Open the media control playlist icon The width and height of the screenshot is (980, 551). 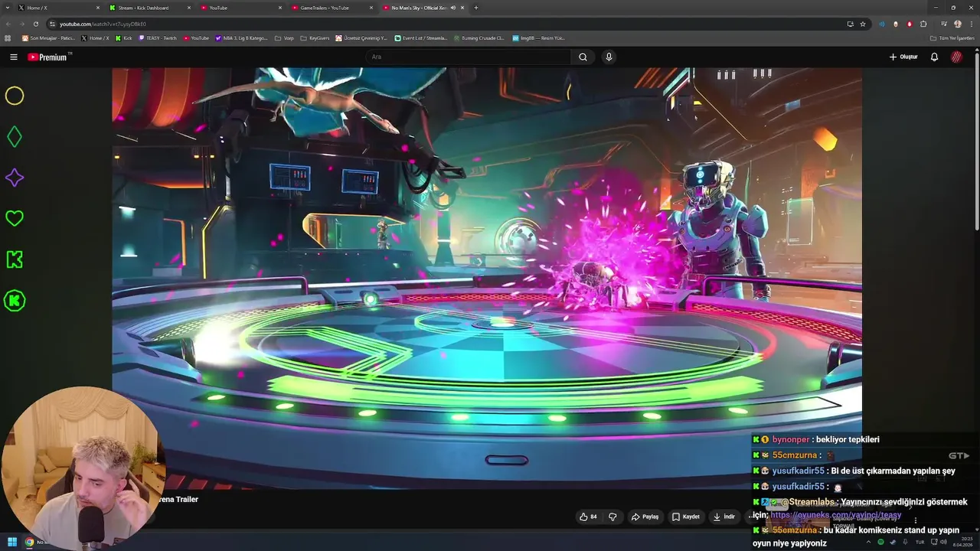click(x=943, y=24)
